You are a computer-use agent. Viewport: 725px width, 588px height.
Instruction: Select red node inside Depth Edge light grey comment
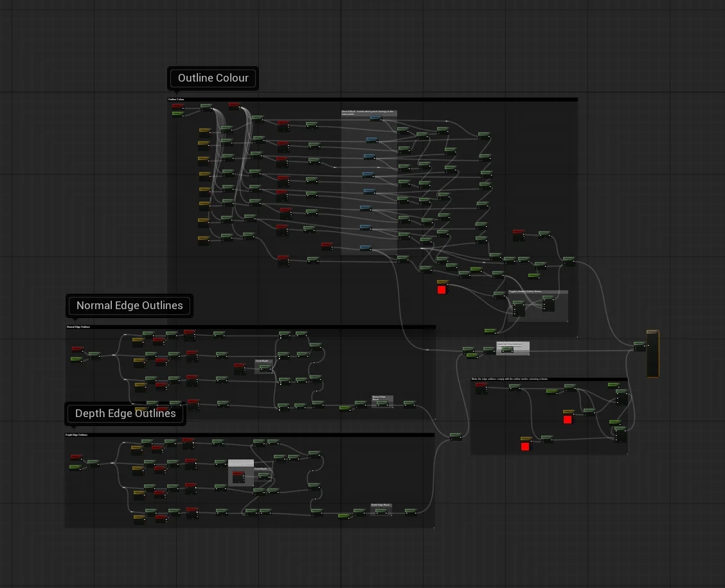(238, 477)
